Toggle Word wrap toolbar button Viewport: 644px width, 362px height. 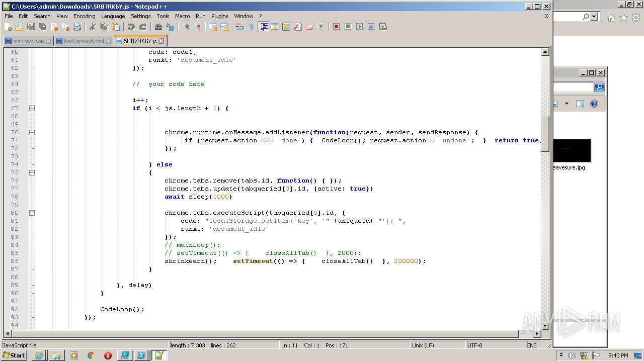coord(240,27)
